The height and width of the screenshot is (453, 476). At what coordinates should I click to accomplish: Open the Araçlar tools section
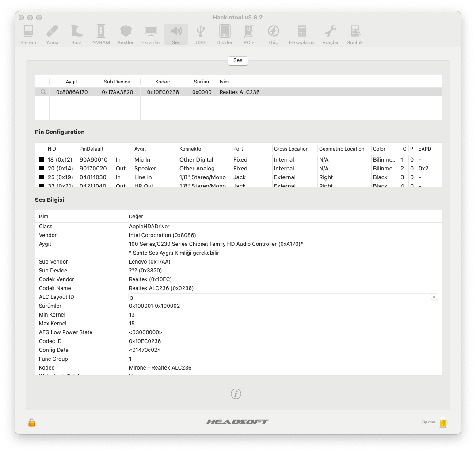click(330, 34)
